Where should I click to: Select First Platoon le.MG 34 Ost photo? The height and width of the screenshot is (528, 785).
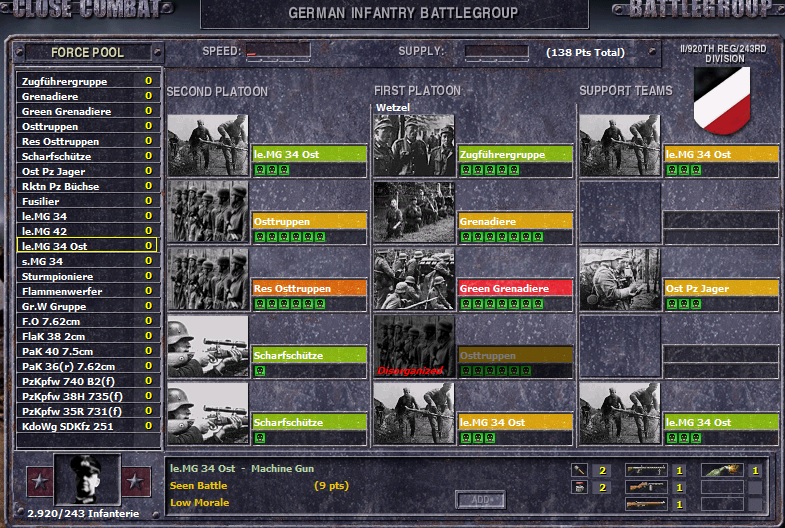414,413
